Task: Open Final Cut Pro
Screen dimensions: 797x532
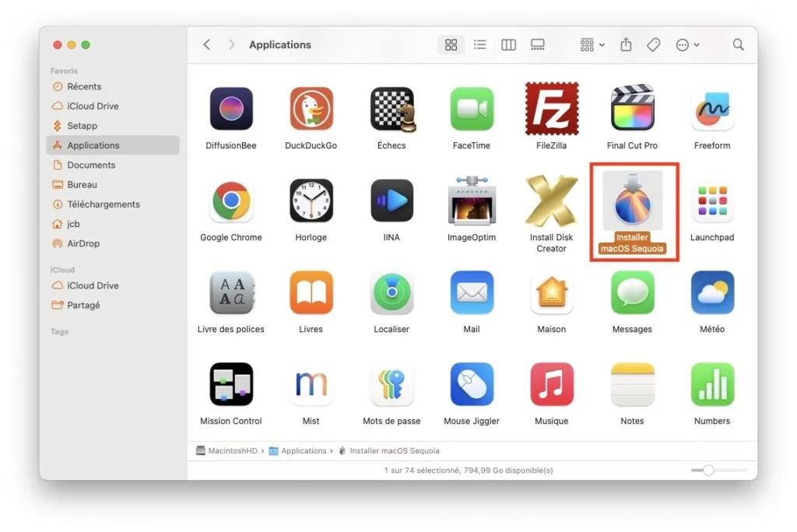Action: coord(632,107)
